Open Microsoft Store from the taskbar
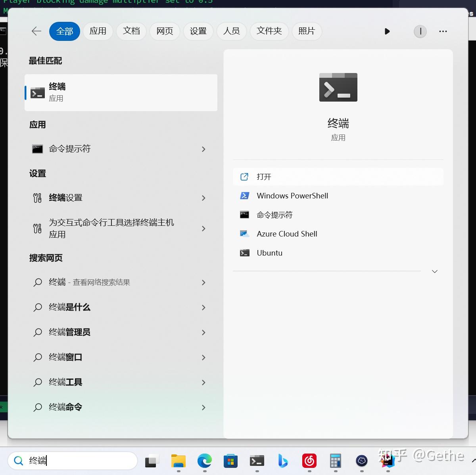The image size is (476, 475). (x=231, y=461)
